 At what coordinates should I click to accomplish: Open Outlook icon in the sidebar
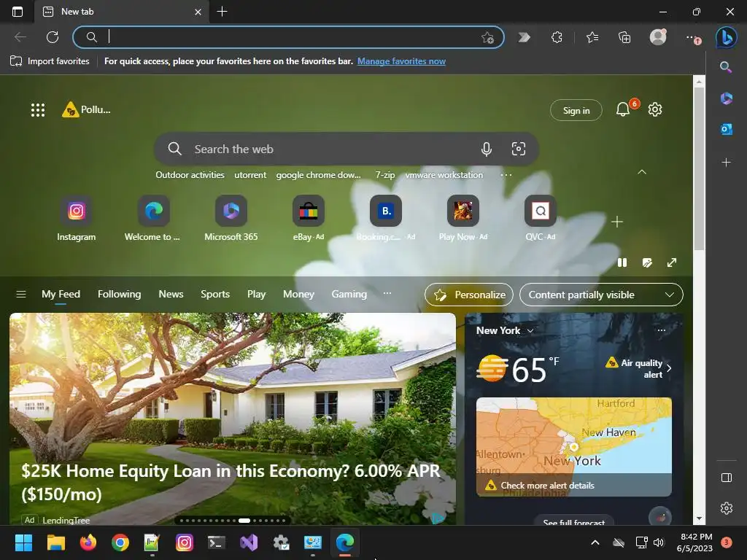click(x=726, y=129)
